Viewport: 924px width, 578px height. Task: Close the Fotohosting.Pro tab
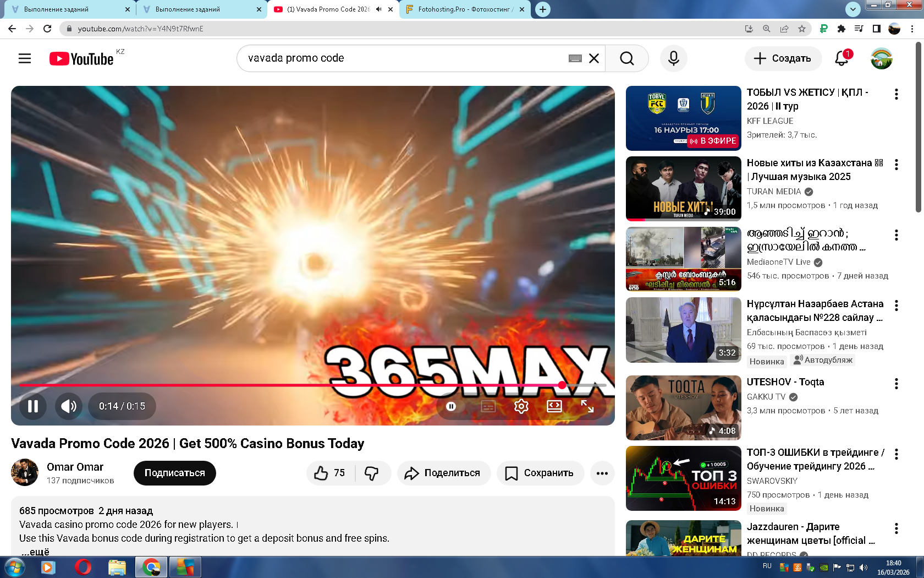522,9
